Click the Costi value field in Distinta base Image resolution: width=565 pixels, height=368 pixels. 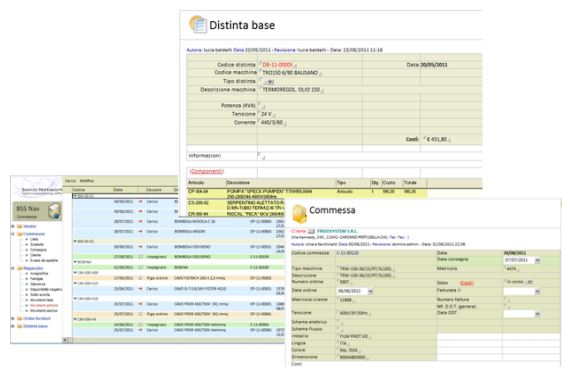point(437,139)
